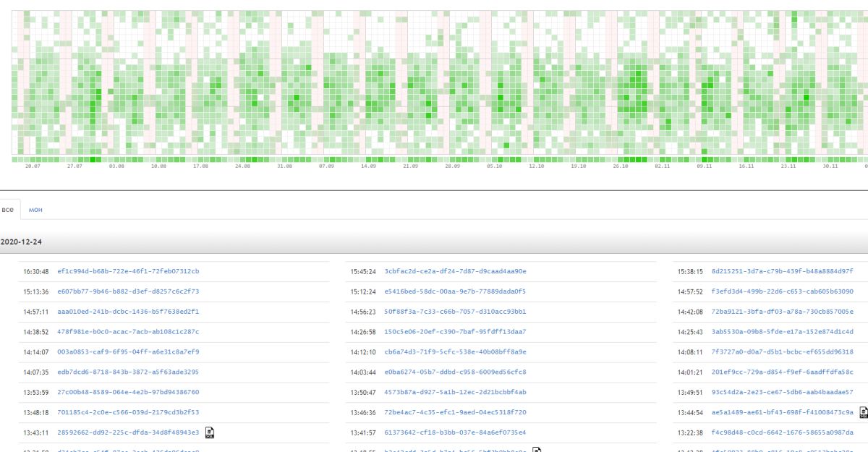This screenshot has height=452, width=868.
Task: Open link 93c54d2a-2e23-ce67-5db6-aab4baadae57
Action: [783, 392]
